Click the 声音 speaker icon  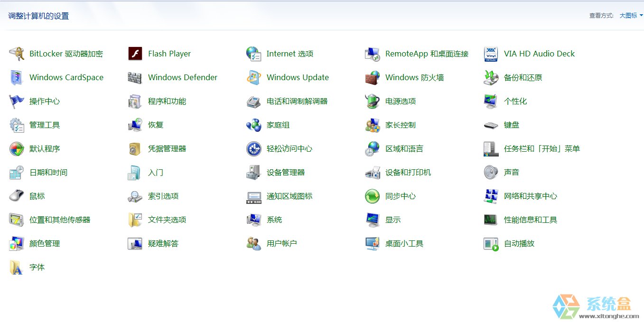point(491,173)
